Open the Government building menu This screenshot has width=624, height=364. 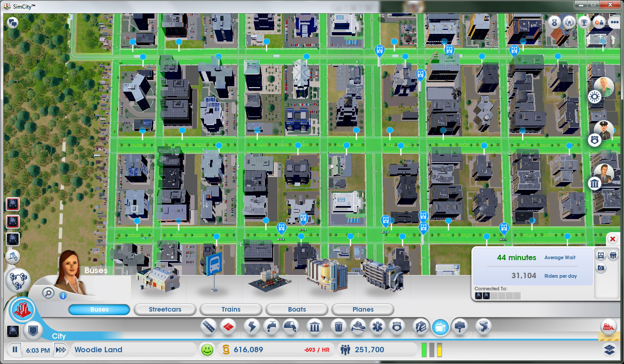tap(315, 327)
